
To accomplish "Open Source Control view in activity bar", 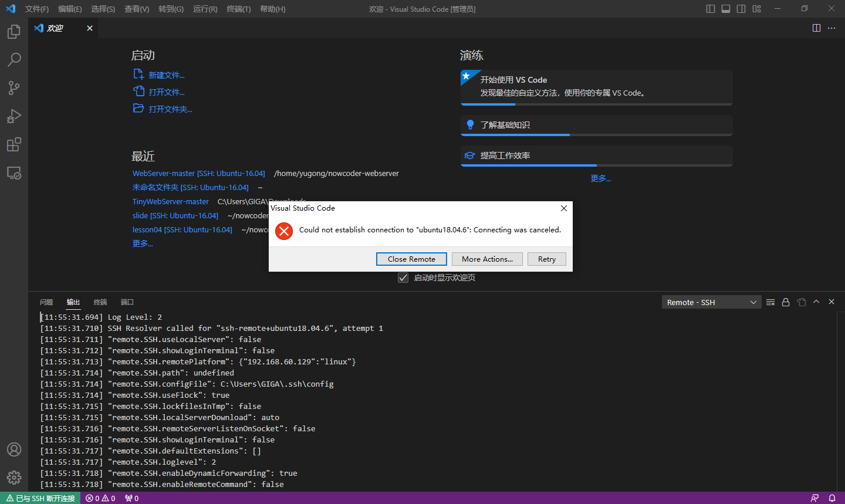I will (14, 88).
